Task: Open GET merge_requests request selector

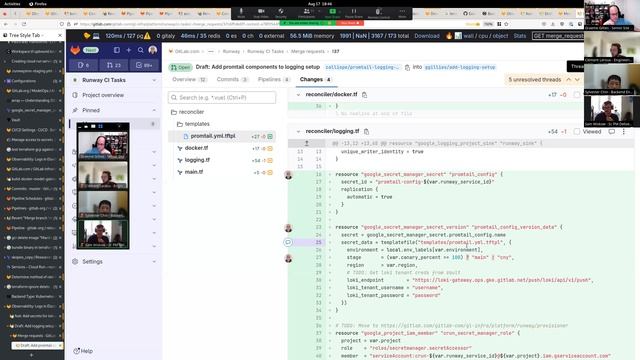Action: click(x=558, y=36)
